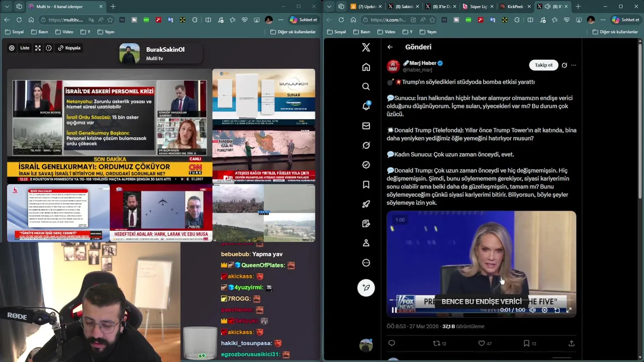Share the tweet with the upload icon
This screenshot has height=362, width=644.
[x=571, y=343]
